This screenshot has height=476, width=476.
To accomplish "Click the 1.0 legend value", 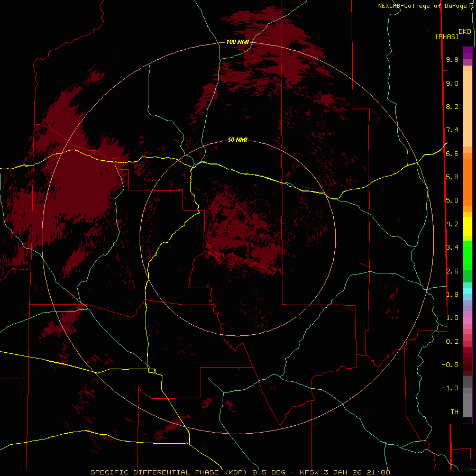I will coord(452,318).
